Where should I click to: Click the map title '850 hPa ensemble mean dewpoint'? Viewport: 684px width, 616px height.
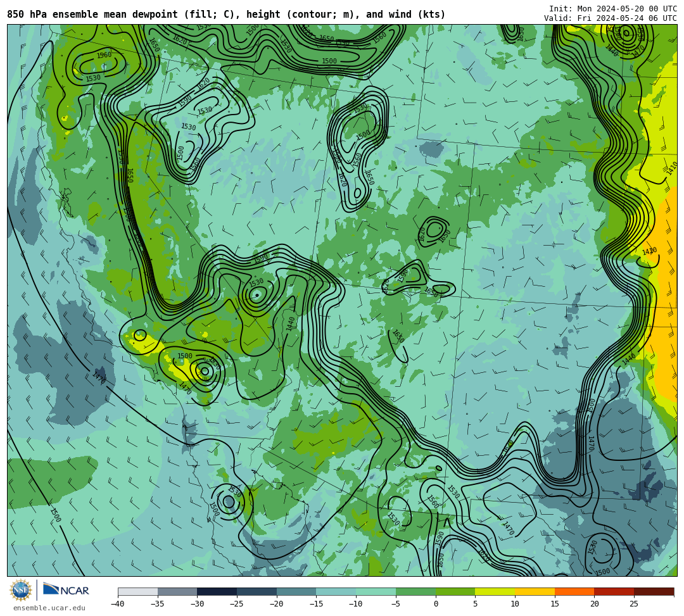(x=92, y=15)
